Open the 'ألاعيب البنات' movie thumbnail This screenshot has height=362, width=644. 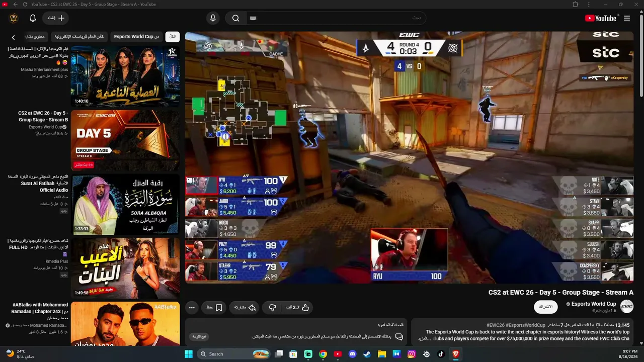(125, 268)
